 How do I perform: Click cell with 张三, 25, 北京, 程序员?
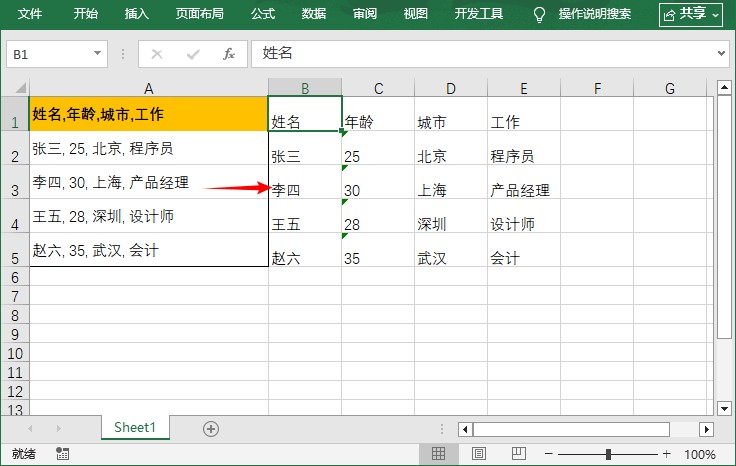coord(148,148)
